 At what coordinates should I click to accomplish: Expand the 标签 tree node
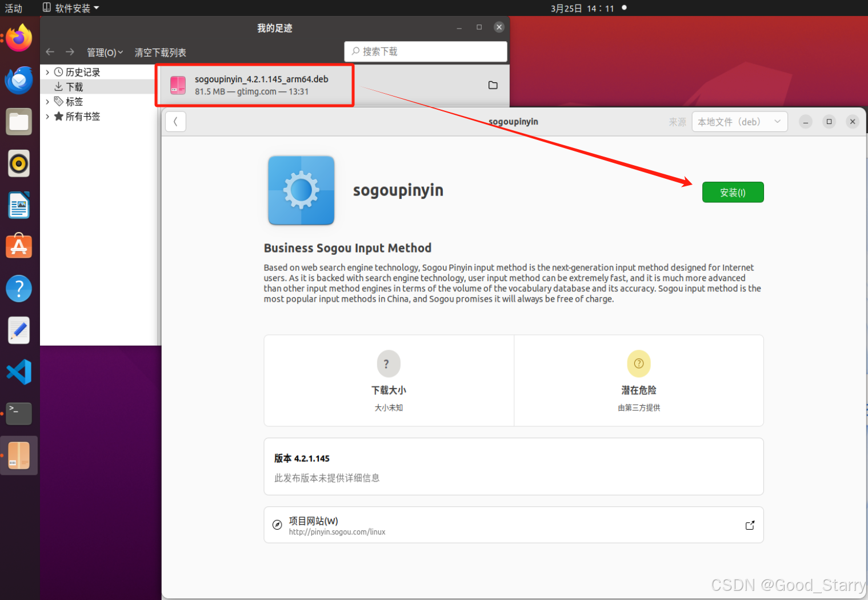(47, 102)
